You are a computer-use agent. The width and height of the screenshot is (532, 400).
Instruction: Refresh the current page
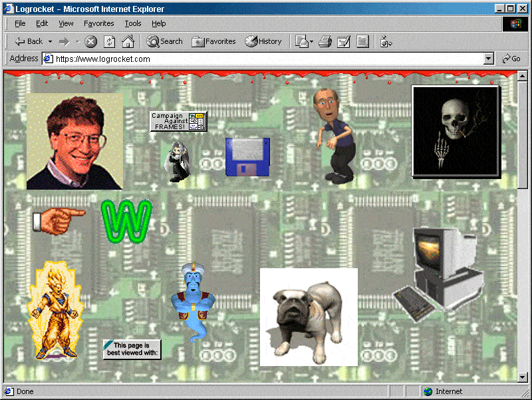(108, 41)
